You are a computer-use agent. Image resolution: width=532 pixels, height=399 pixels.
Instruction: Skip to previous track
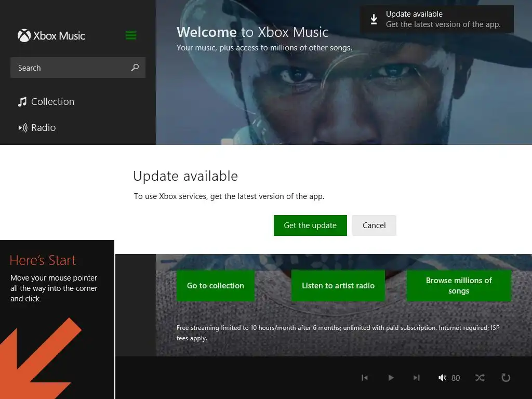click(365, 378)
